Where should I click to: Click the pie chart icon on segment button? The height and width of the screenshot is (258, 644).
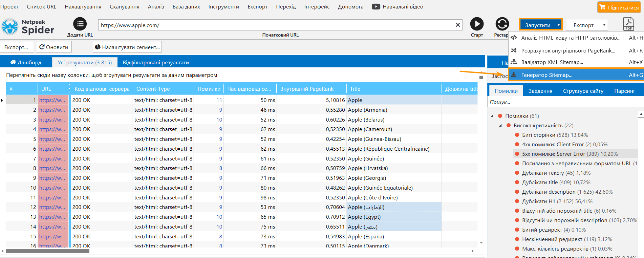98,47
